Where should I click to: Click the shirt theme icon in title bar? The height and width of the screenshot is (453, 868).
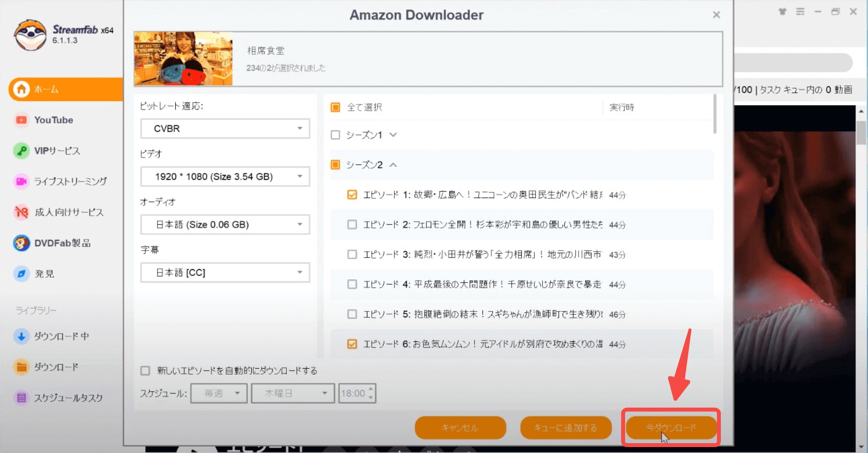coord(783,11)
